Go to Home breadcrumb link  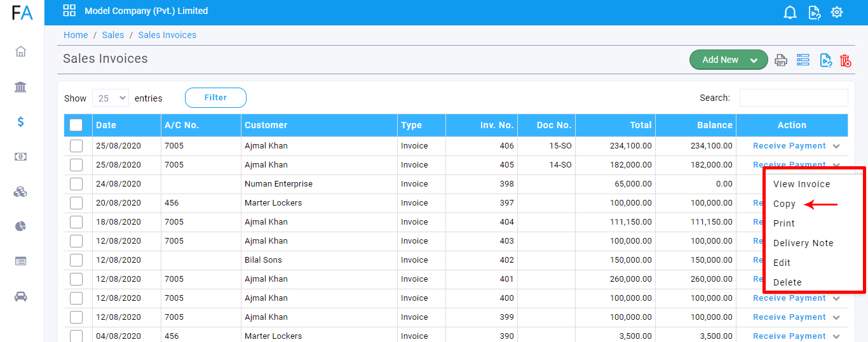[76, 35]
